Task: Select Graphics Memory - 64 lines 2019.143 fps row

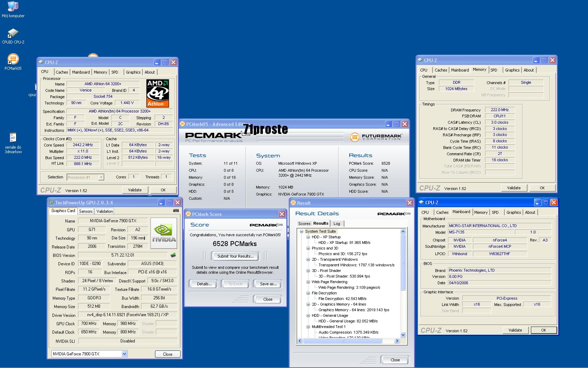Action: tap(354, 310)
